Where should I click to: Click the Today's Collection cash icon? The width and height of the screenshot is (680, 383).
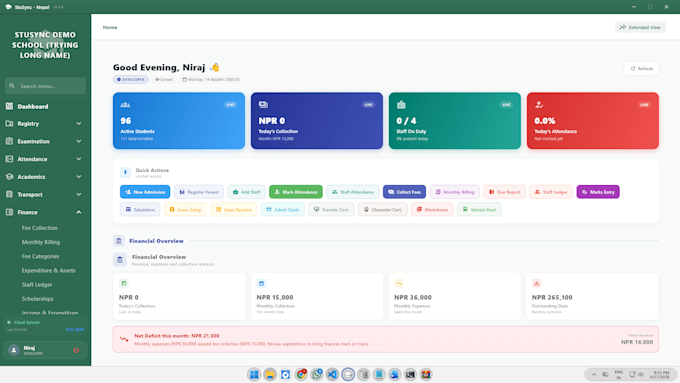click(263, 105)
